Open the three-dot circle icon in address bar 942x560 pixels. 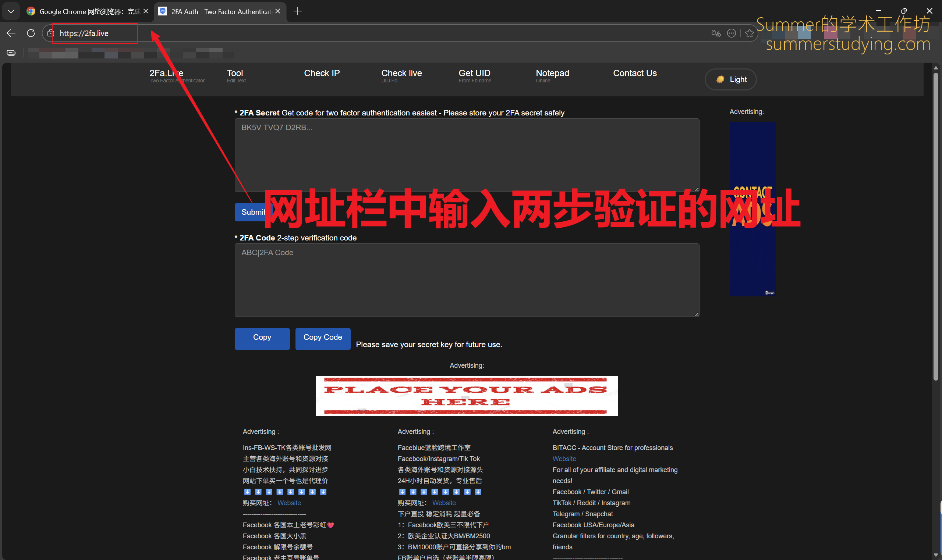click(x=731, y=33)
